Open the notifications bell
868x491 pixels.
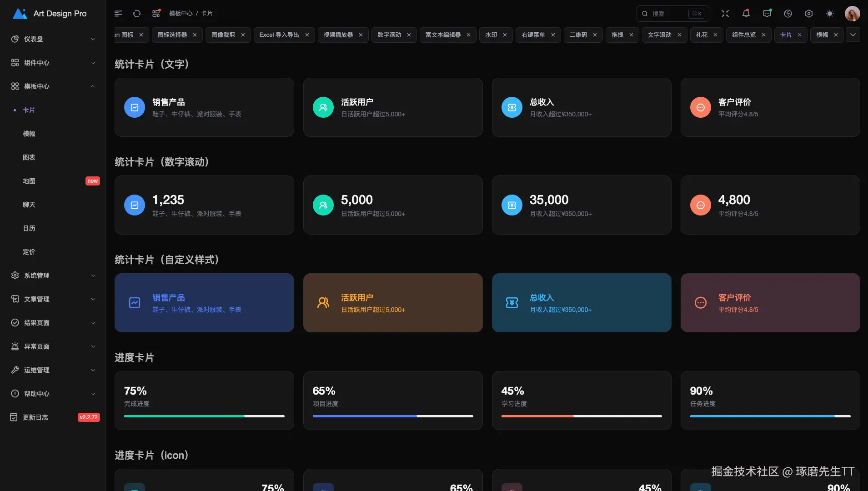746,14
